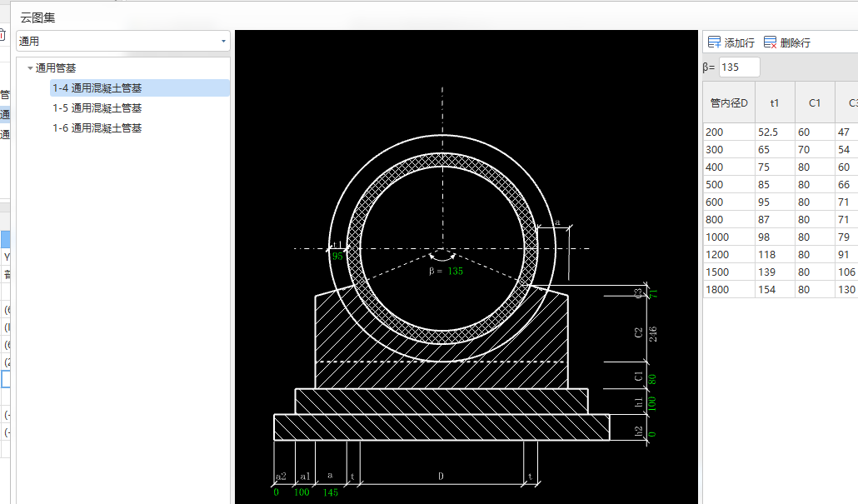The width and height of the screenshot is (858, 504).
Task: Click green dimension 145 under a
Action: click(330, 492)
